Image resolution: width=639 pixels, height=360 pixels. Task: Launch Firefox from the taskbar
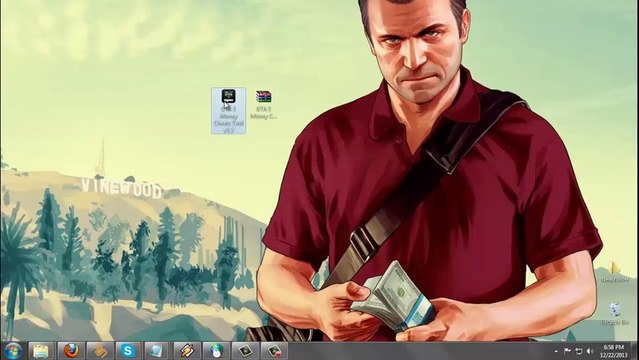[71, 351]
